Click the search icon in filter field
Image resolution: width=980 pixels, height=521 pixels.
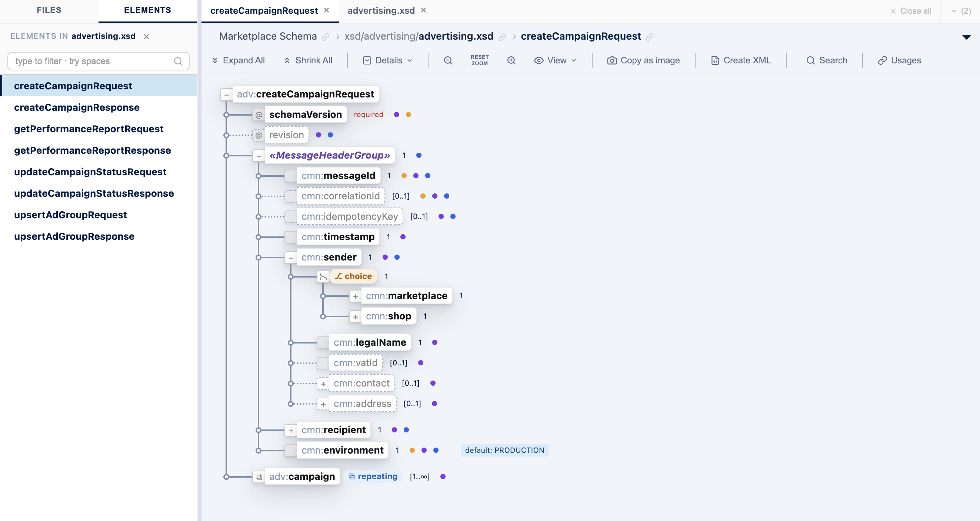pos(178,61)
